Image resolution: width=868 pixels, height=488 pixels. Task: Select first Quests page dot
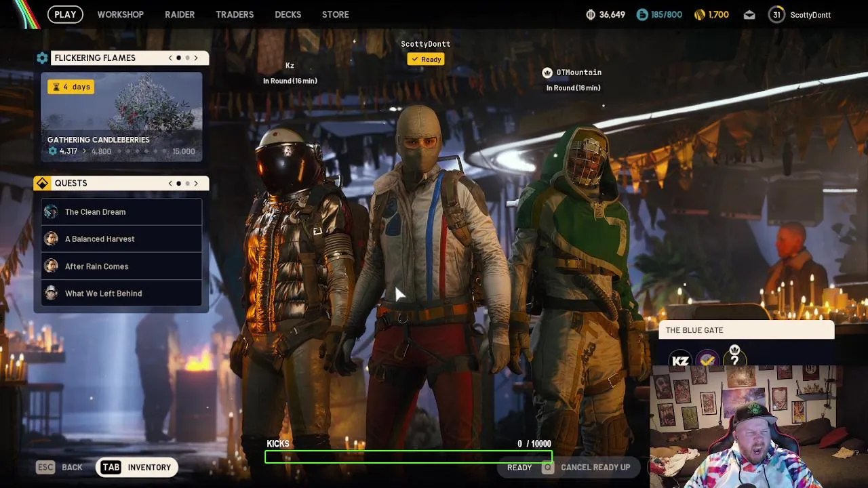point(179,183)
